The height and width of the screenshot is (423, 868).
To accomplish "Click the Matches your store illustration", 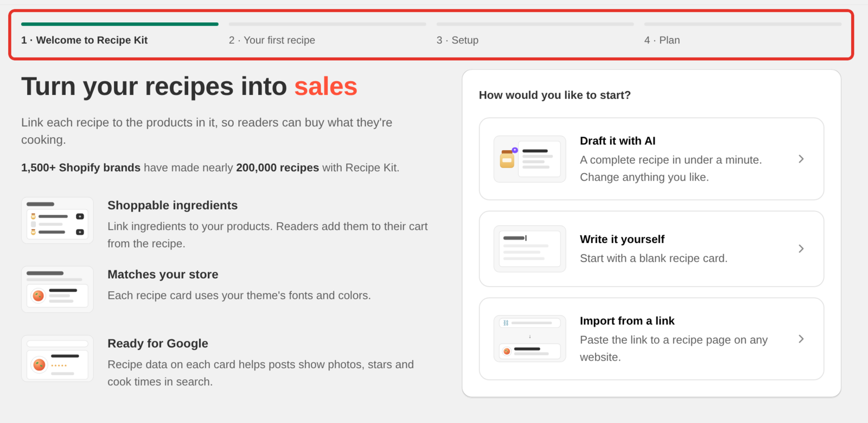I will [x=58, y=289].
